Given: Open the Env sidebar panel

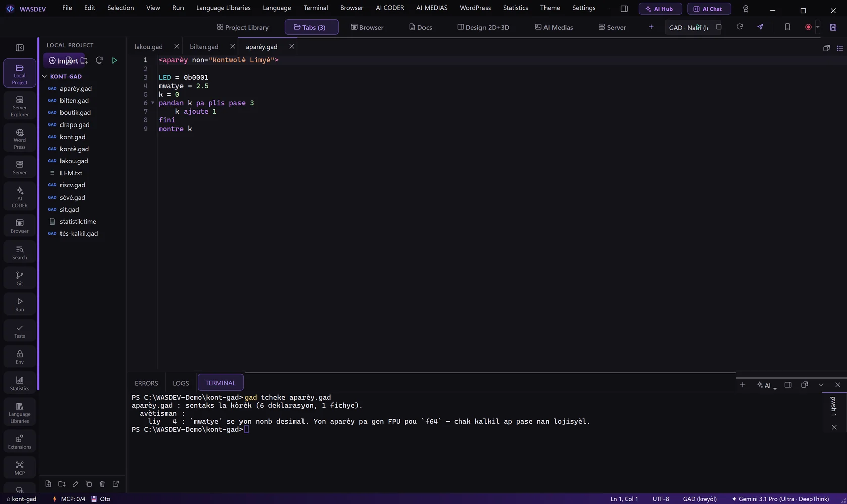Looking at the screenshot, I should 20,357.
